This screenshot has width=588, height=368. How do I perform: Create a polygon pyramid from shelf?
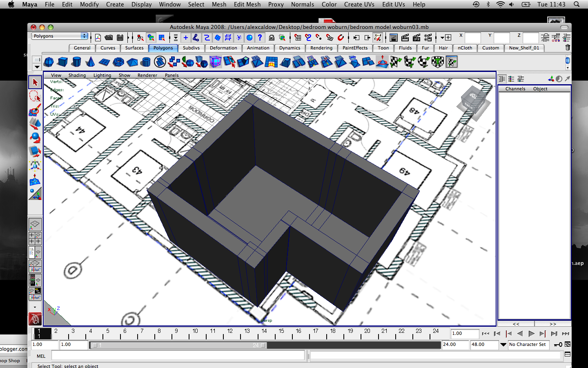[132, 62]
